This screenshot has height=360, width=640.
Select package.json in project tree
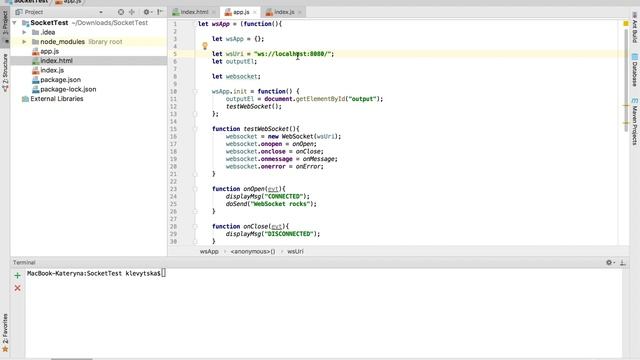point(60,80)
